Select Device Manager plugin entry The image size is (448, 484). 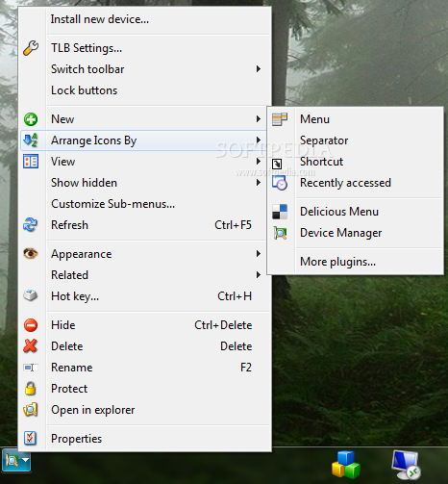pos(356,233)
